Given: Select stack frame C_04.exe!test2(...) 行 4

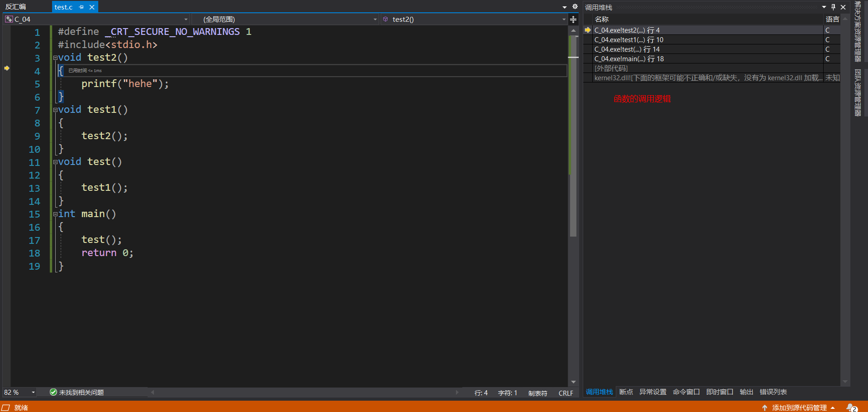Looking at the screenshot, I should click(712, 30).
